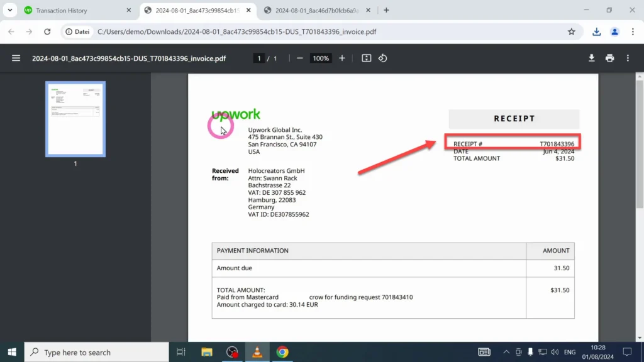Zoom in the PDF

pos(341,58)
